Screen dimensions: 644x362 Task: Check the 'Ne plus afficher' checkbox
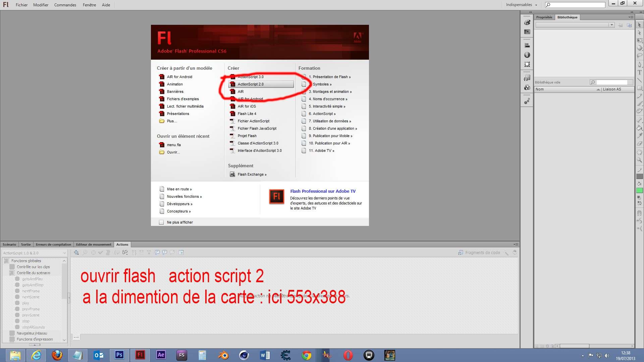coord(161,222)
